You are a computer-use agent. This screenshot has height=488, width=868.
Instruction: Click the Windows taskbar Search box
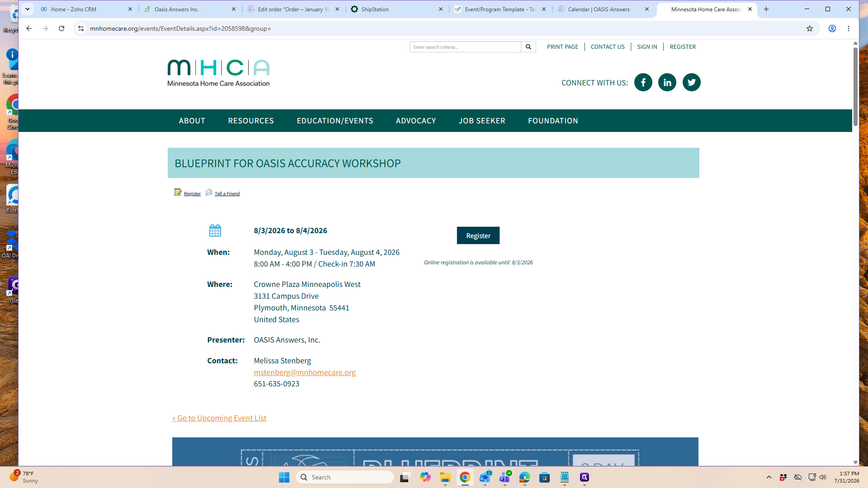345,477
